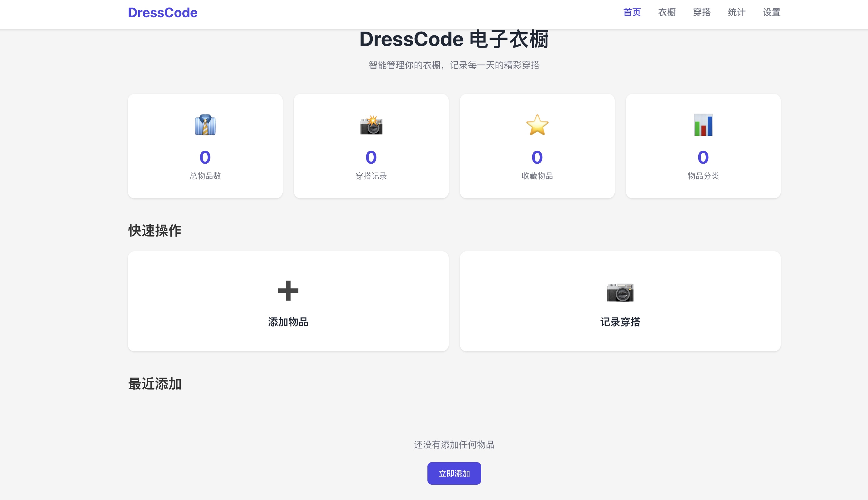
Task: Click the shirt and tie icon
Action: pos(205,125)
